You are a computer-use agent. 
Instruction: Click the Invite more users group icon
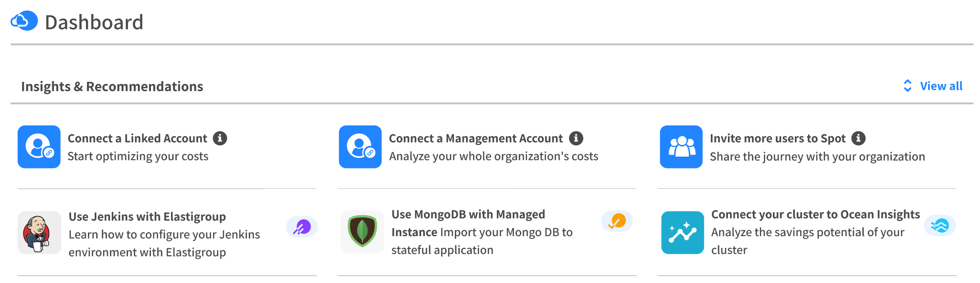click(x=681, y=147)
